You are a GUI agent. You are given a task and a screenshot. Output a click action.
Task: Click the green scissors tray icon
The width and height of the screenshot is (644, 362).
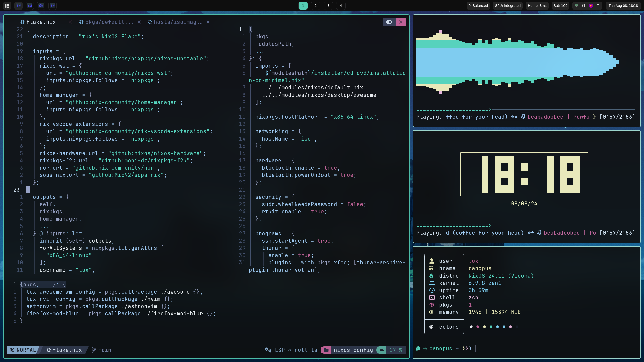576,6
